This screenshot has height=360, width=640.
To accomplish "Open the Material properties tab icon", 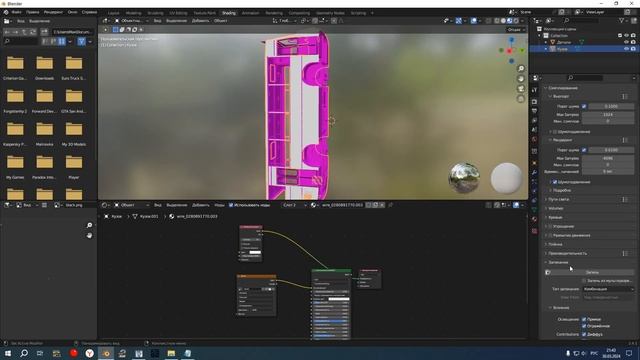I will (535, 219).
